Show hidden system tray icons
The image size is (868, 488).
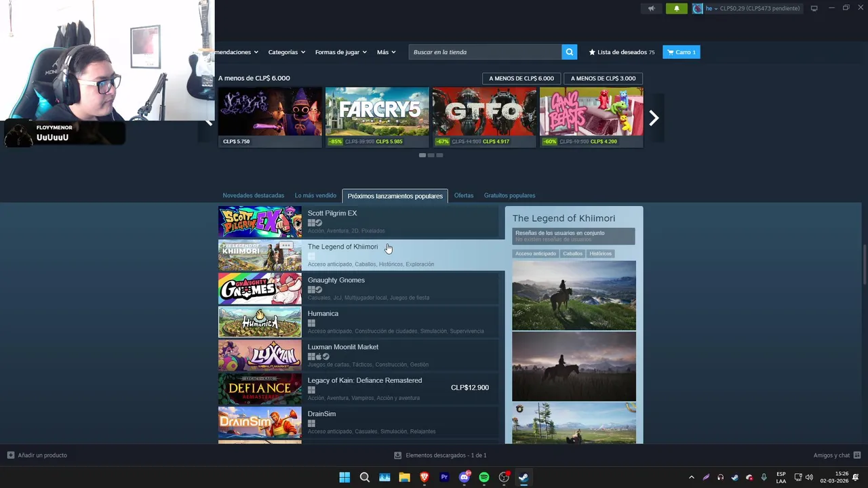[691, 477]
